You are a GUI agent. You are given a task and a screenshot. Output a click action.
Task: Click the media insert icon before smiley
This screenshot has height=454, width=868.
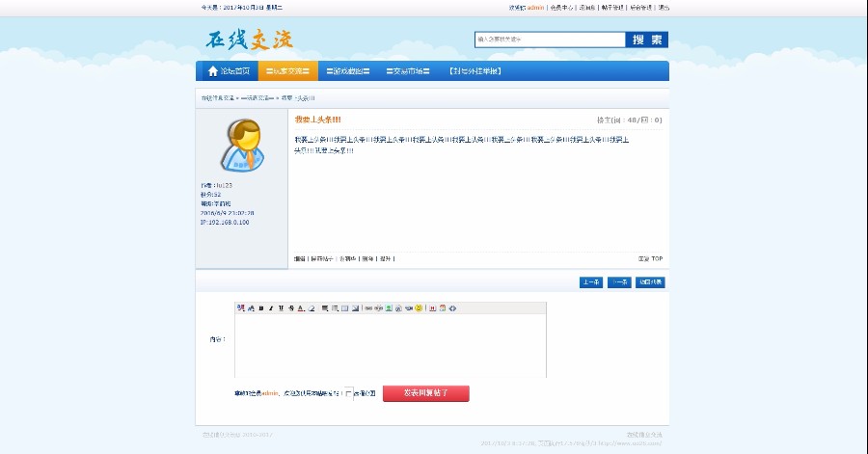point(409,308)
